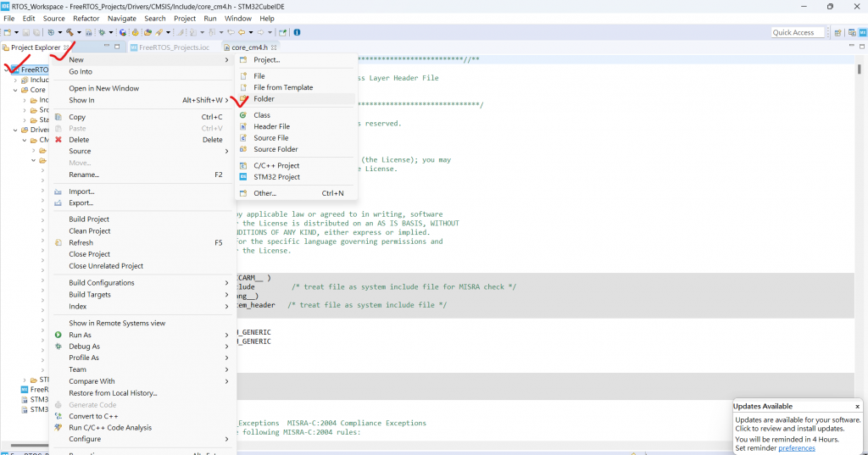Click the Source File icon in submenu
Viewport: 868px width, 455px height.
click(x=243, y=138)
